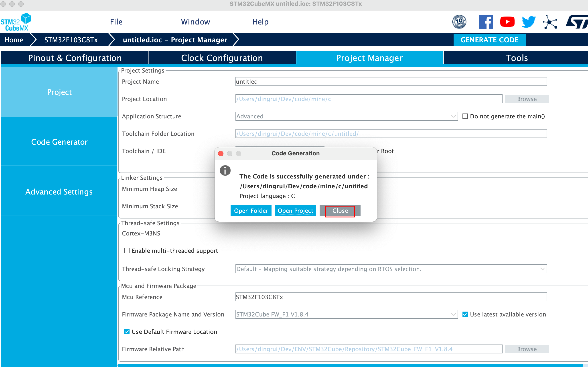Enable Do not generate the main()

click(465, 116)
